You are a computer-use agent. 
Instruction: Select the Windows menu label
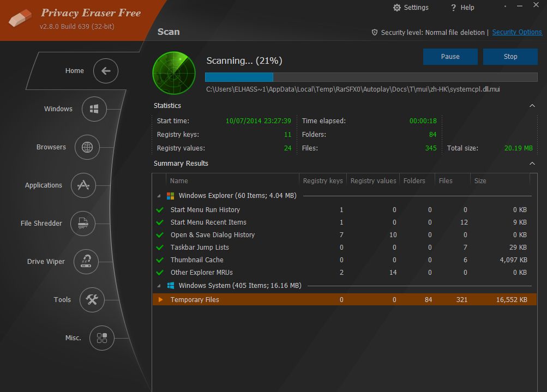(58, 109)
